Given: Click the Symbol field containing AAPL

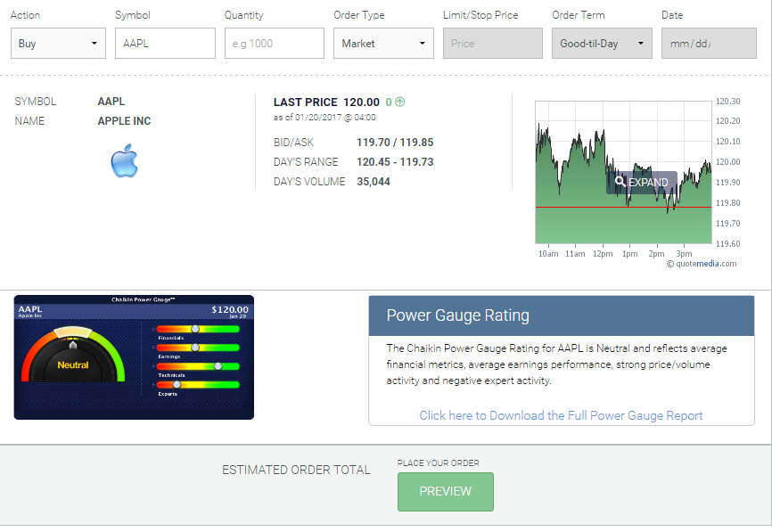Looking at the screenshot, I should [x=165, y=44].
